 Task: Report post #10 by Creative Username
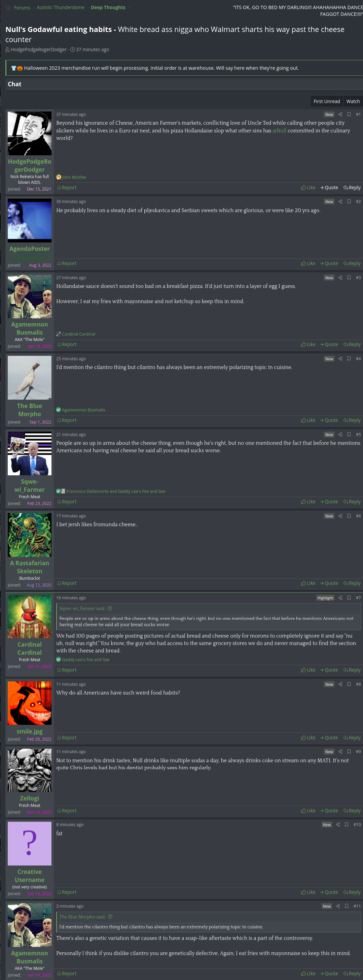click(x=67, y=892)
